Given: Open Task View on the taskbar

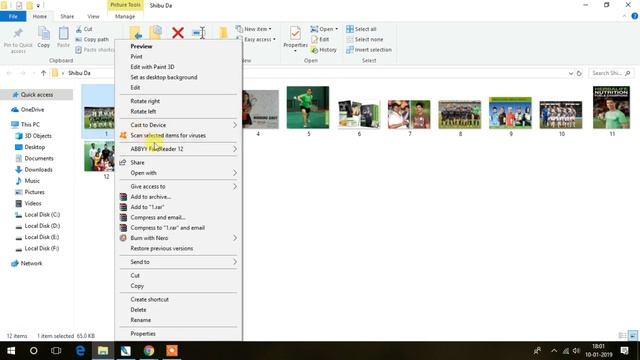Looking at the screenshot, I should click(x=56, y=351).
